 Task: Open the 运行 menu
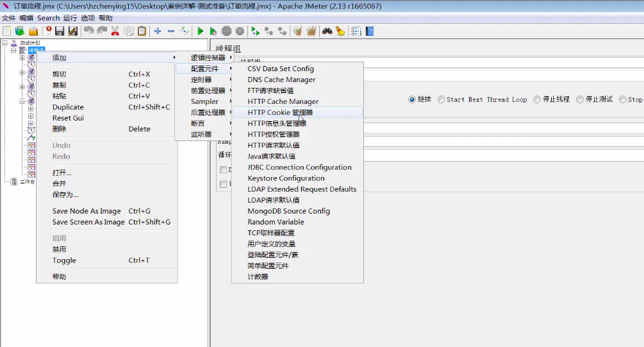click(70, 18)
